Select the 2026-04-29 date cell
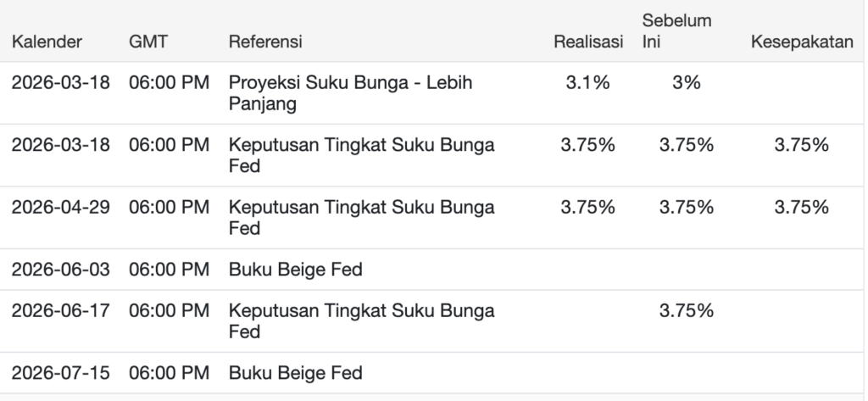The image size is (868, 401). [x=61, y=207]
